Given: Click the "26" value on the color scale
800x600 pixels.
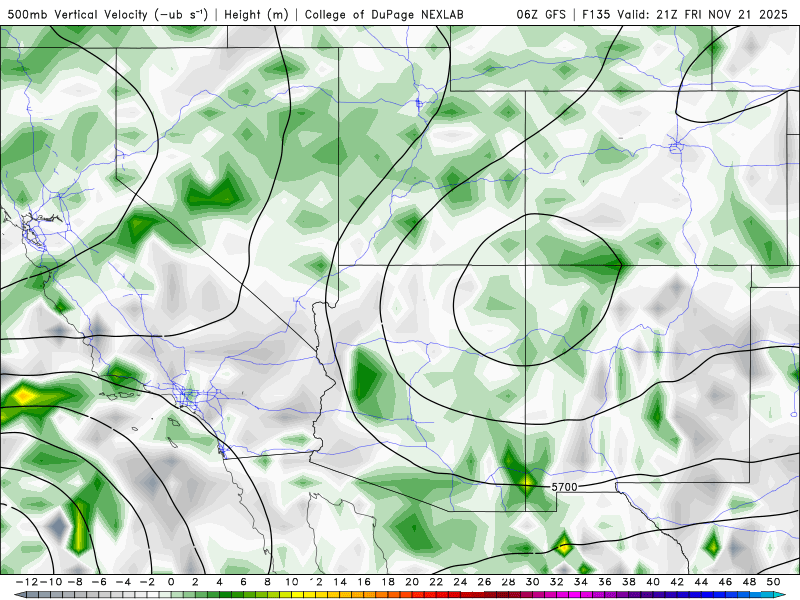Looking at the screenshot, I should point(484,582).
